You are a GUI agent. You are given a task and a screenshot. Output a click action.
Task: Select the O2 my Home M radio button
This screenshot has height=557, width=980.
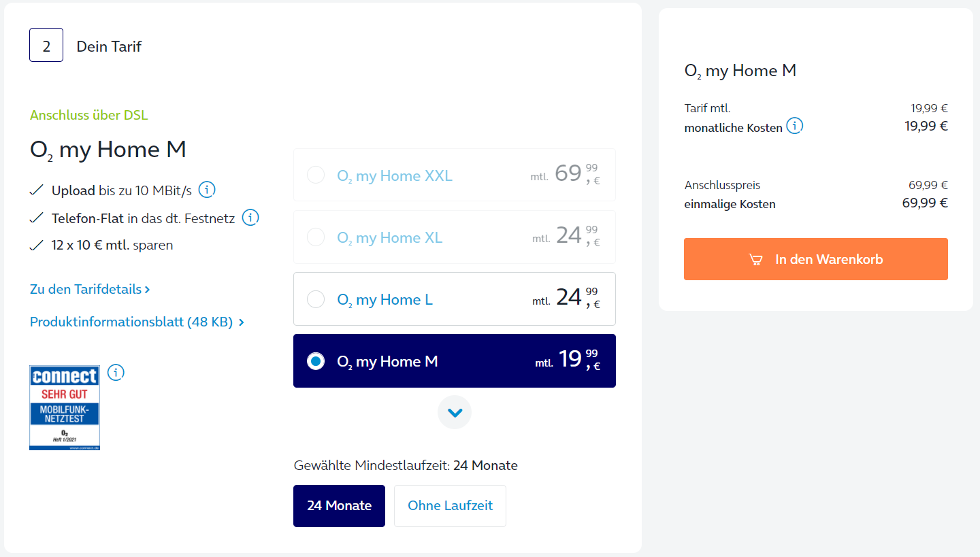click(x=316, y=361)
